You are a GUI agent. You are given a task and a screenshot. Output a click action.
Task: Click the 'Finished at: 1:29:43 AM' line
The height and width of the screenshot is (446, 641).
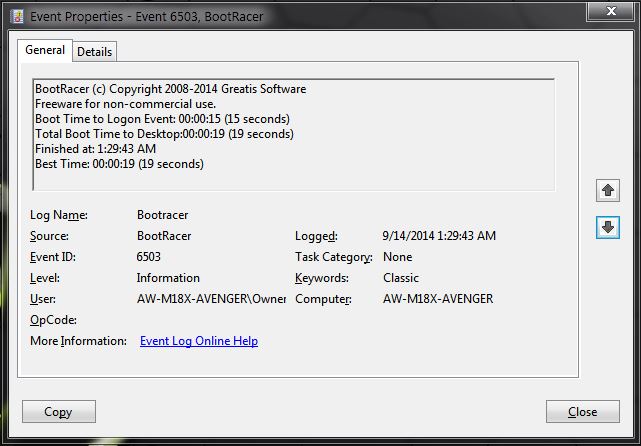pyautogui.click(x=95, y=148)
